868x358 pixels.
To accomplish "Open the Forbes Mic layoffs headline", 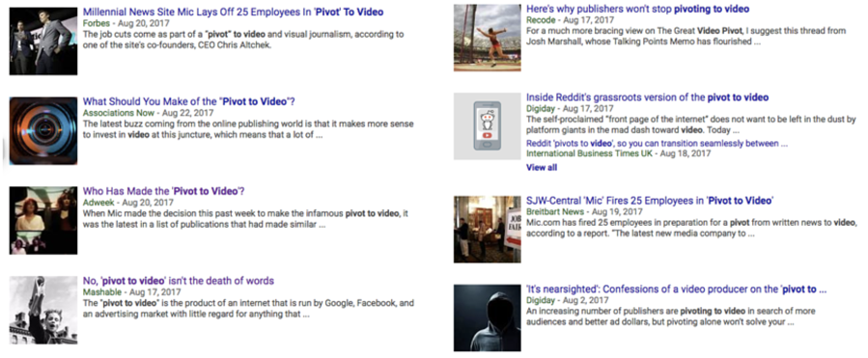I will coord(233,12).
